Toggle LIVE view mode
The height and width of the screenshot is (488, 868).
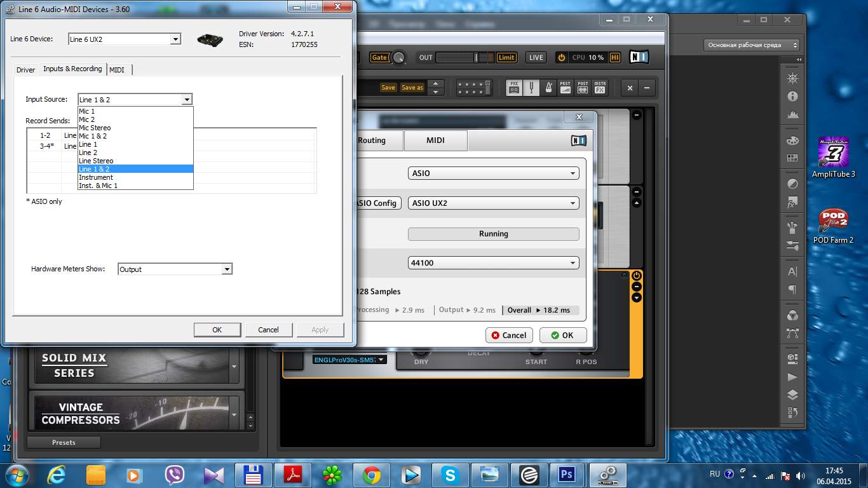click(x=536, y=57)
